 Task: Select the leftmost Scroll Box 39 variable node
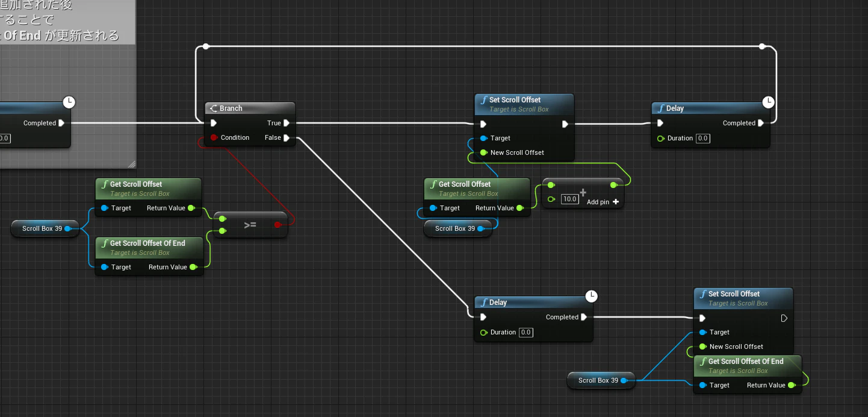[45, 228]
